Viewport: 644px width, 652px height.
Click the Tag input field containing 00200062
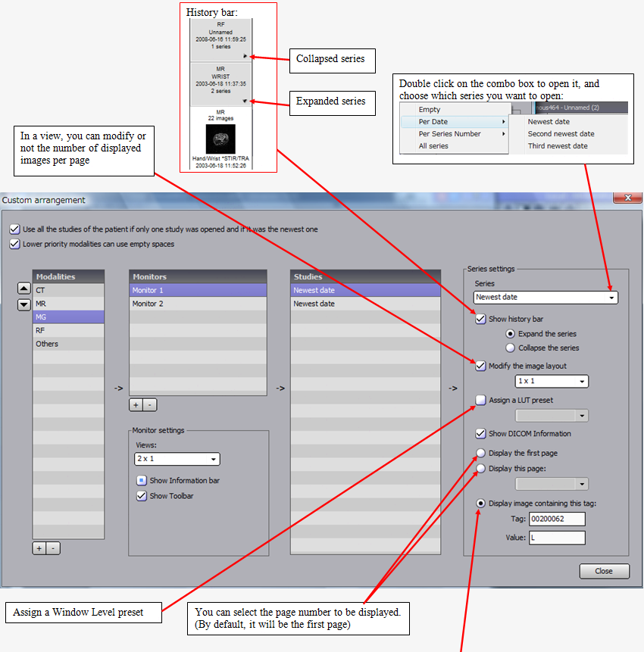[558, 519]
